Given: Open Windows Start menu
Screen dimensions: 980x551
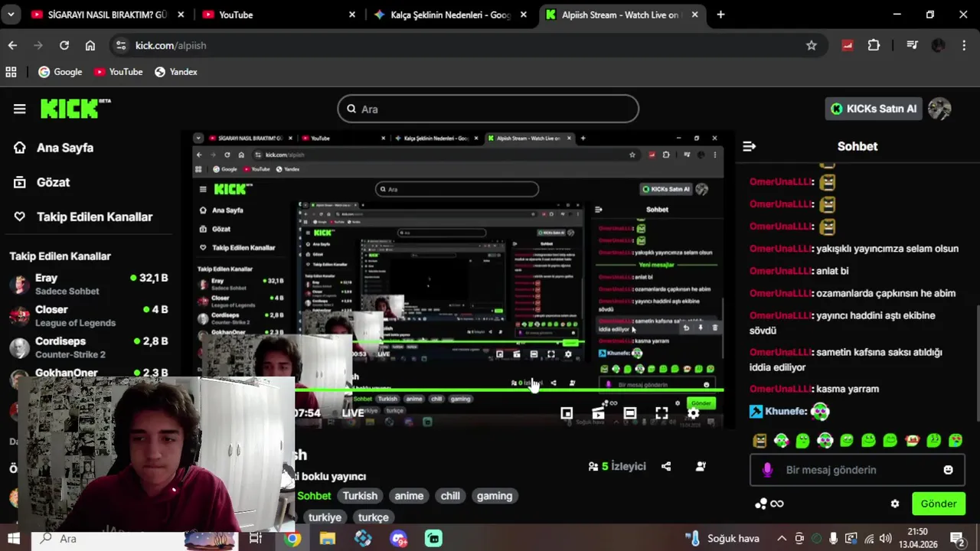Looking at the screenshot, I should (14, 539).
